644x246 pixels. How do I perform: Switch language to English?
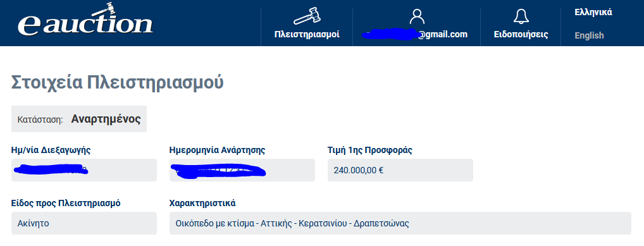(x=589, y=35)
